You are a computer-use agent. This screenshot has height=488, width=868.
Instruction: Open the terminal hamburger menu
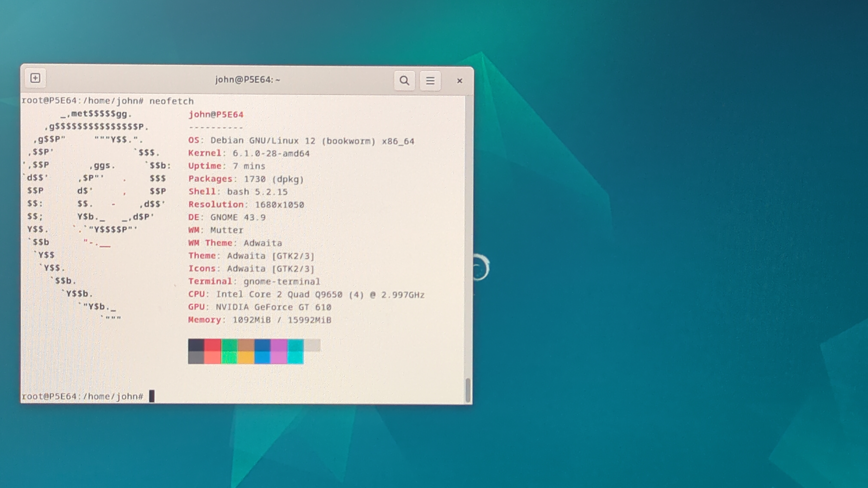coord(430,80)
